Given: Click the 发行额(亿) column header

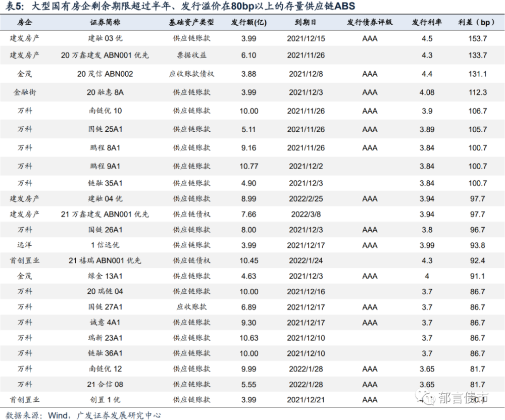Looking at the screenshot, I should click(x=248, y=22).
